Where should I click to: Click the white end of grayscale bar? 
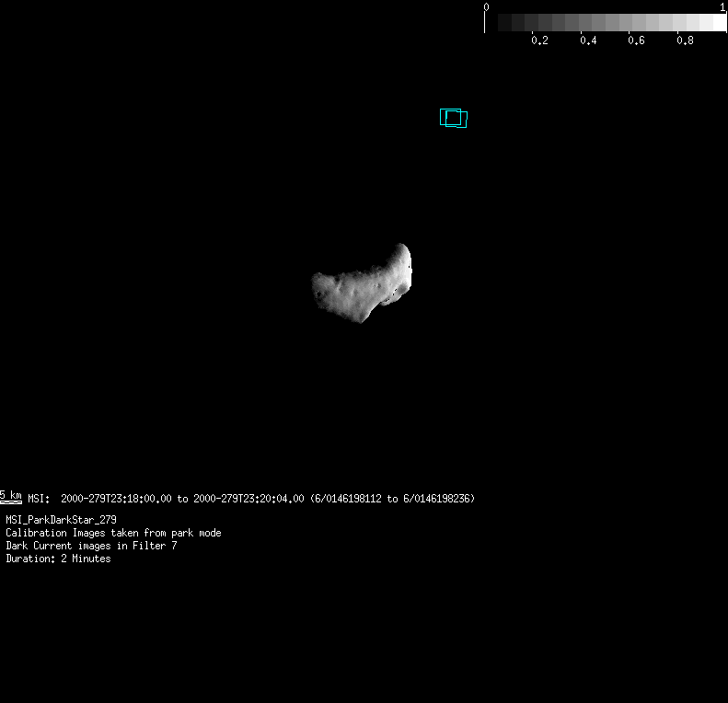[719, 22]
